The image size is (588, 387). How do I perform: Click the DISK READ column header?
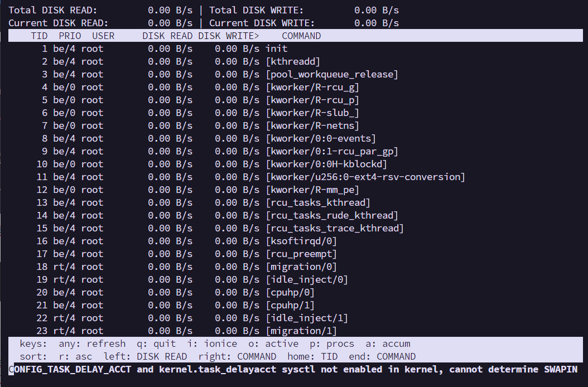167,36
